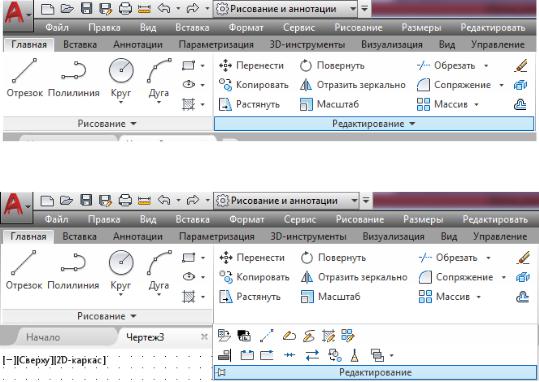Click the [Сверху] view control label
The image size is (539, 382).
[34, 360]
